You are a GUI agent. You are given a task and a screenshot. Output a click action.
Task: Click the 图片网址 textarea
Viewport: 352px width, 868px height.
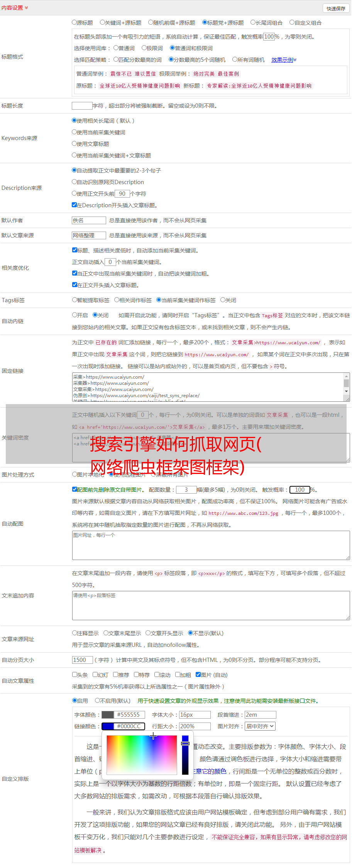211,545
